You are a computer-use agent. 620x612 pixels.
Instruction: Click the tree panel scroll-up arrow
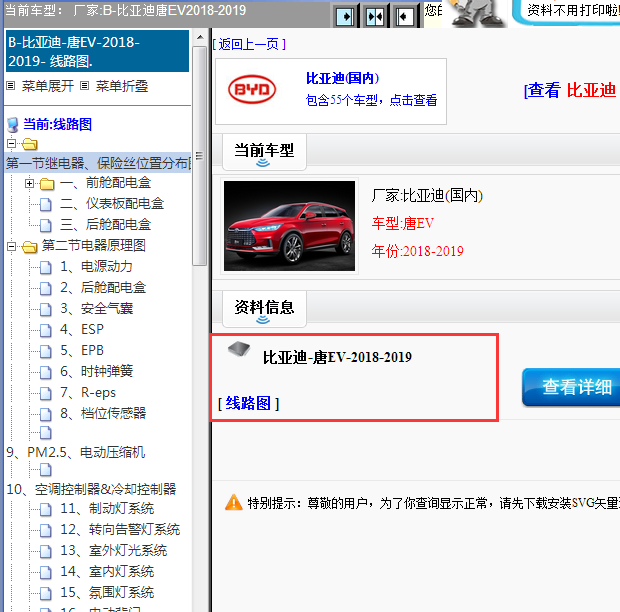click(200, 37)
